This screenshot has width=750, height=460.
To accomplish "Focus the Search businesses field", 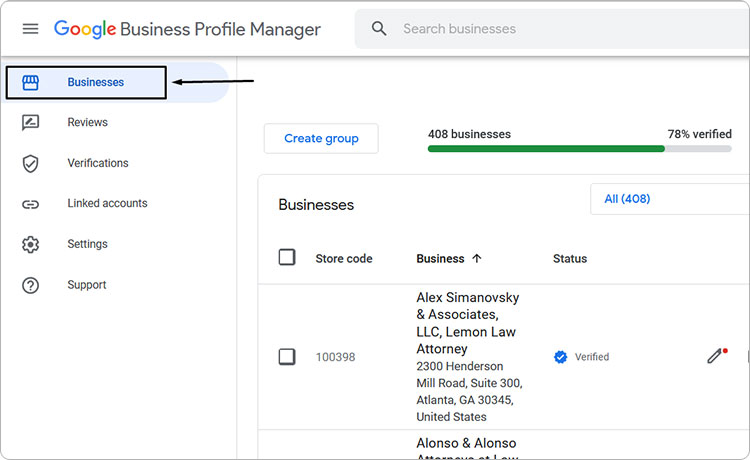I will point(552,29).
